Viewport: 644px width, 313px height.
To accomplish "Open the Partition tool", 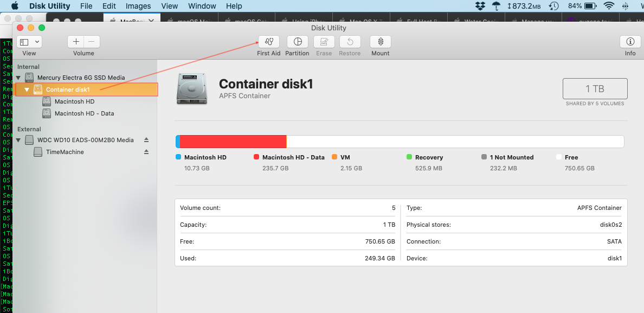I will pyautogui.click(x=298, y=42).
